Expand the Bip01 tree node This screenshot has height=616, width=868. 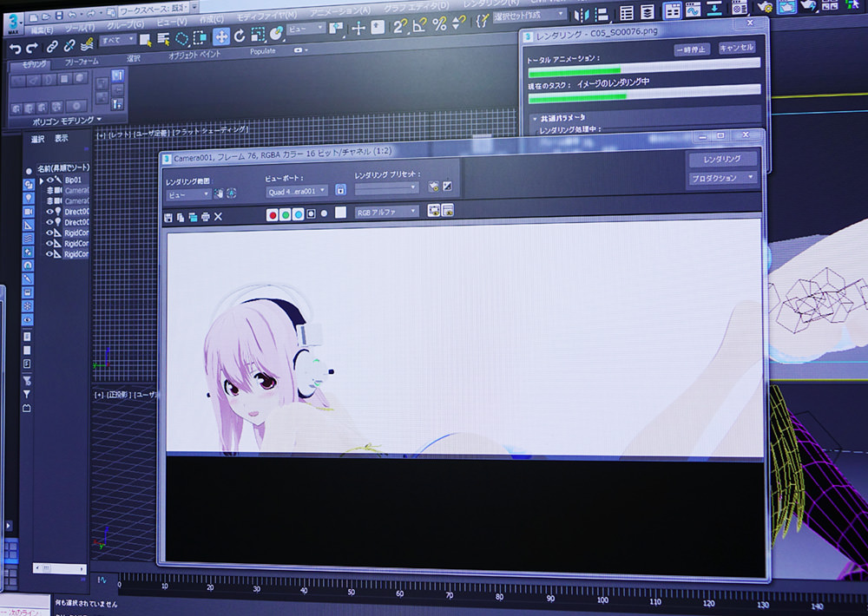click(x=42, y=181)
